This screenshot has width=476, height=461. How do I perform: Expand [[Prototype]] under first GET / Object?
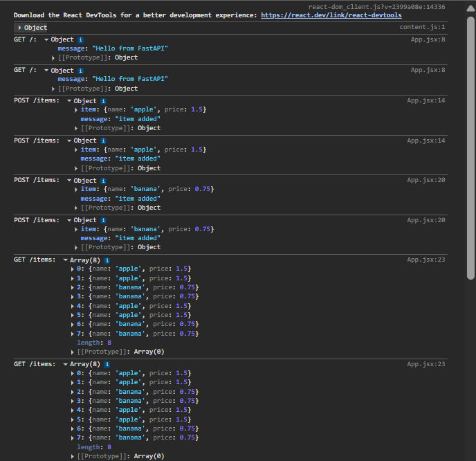53,57
